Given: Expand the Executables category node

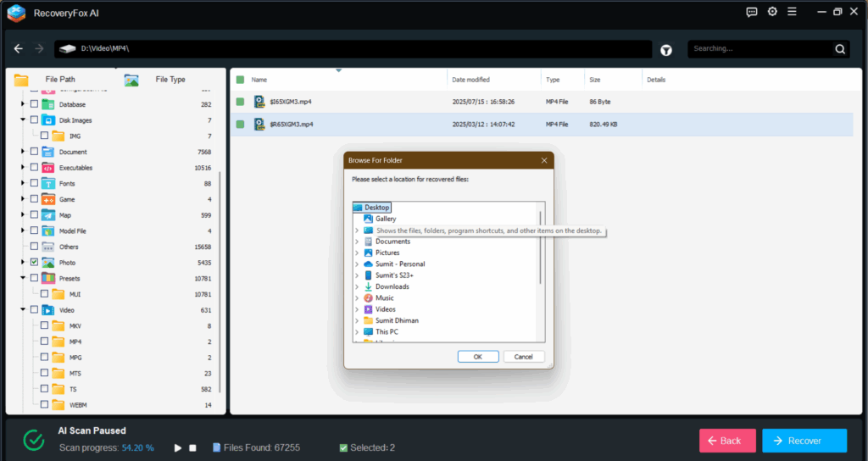Looking at the screenshot, I should pos(23,168).
